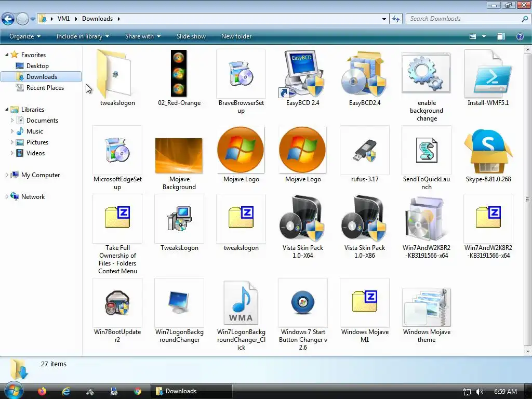Open Network in navigation pane
This screenshot has height=399, width=532.
[x=33, y=196]
